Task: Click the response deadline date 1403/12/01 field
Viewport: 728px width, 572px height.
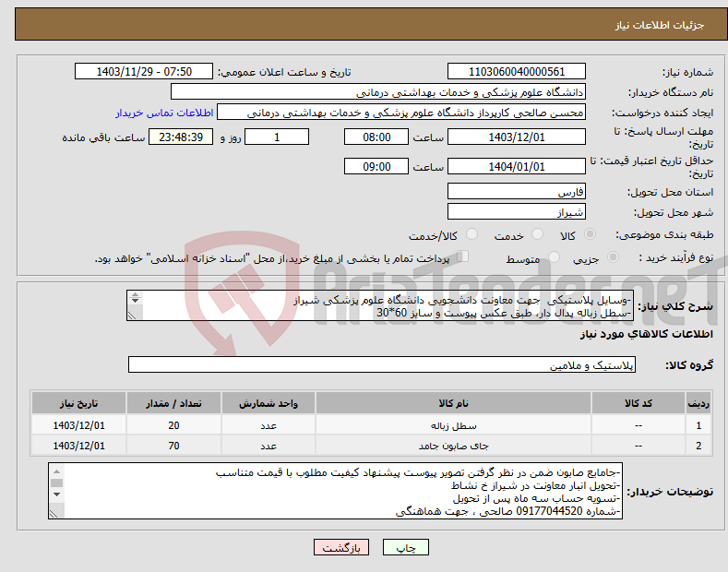Action: (517, 137)
